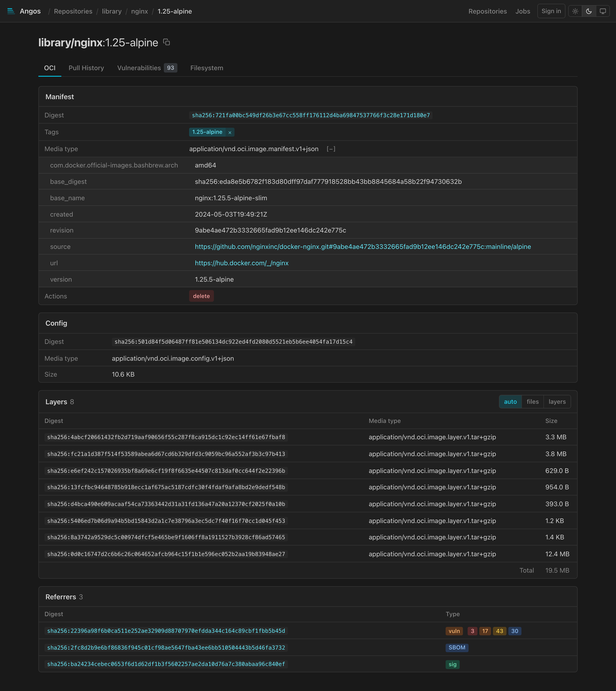Open the sig referrer digest sha256:ba24234c

click(x=166, y=664)
